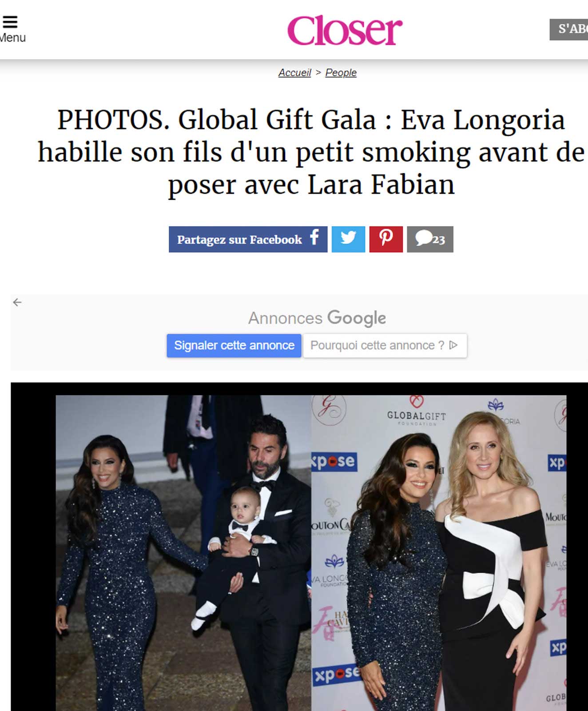Click the ad back arrow icon
The image size is (588, 711).
(17, 303)
